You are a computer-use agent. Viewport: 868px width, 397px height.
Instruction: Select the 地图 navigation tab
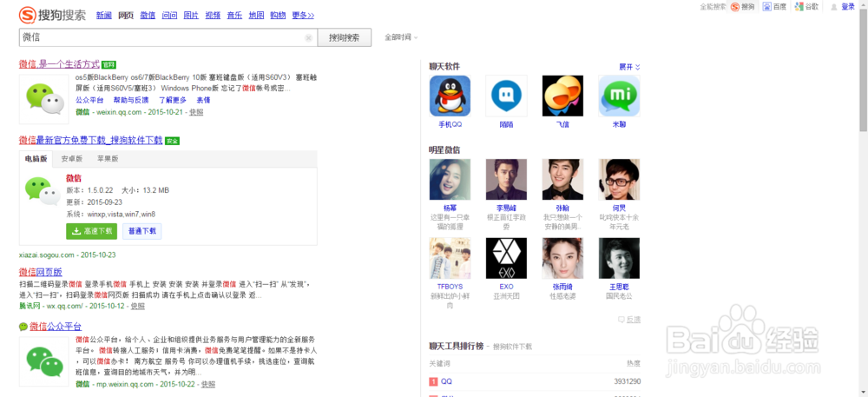pos(256,16)
